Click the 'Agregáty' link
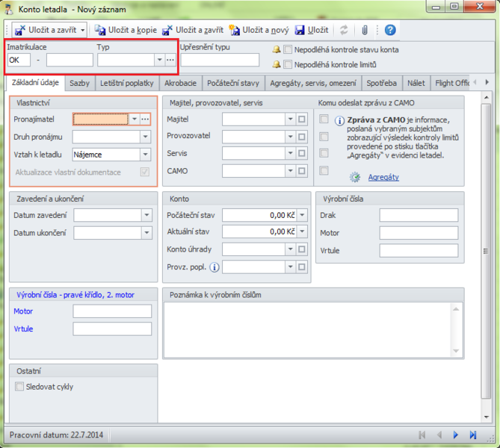500x448 pixels. coord(383,177)
